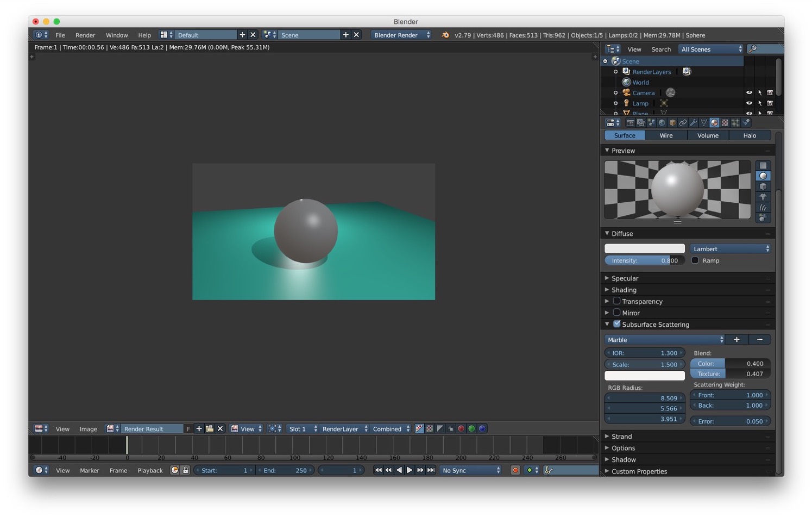Add a new SSS preset
The width and height of the screenshot is (812, 517).
(x=737, y=340)
